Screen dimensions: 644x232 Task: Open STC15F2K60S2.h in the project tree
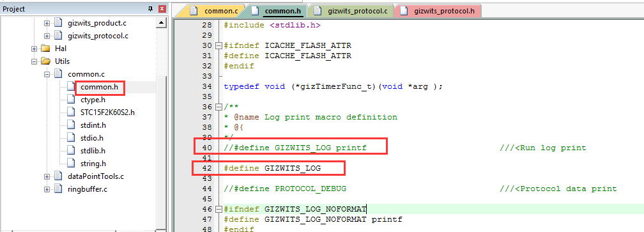click(x=107, y=112)
